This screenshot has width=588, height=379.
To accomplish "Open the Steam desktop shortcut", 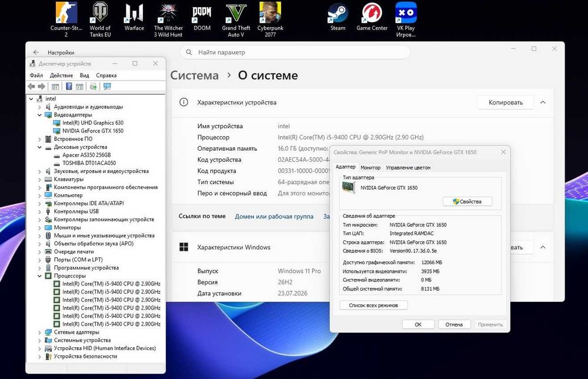I will click(x=338, y=17).
